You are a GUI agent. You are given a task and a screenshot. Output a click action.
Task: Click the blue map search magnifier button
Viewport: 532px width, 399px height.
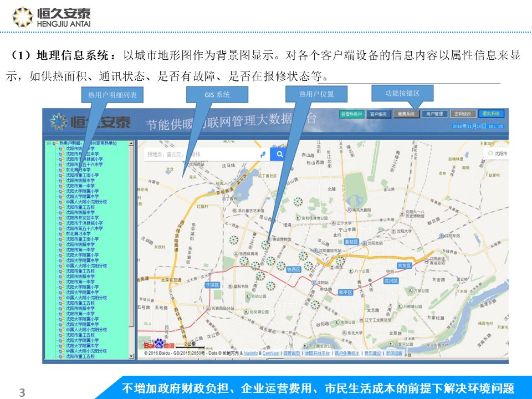coord(280,155)
